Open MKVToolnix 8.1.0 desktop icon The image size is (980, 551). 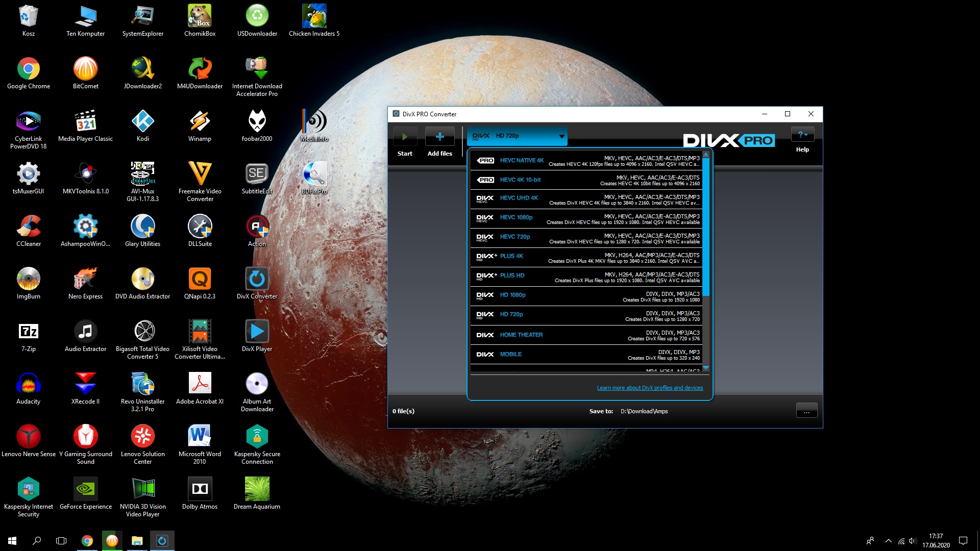[x=86, y=178]
